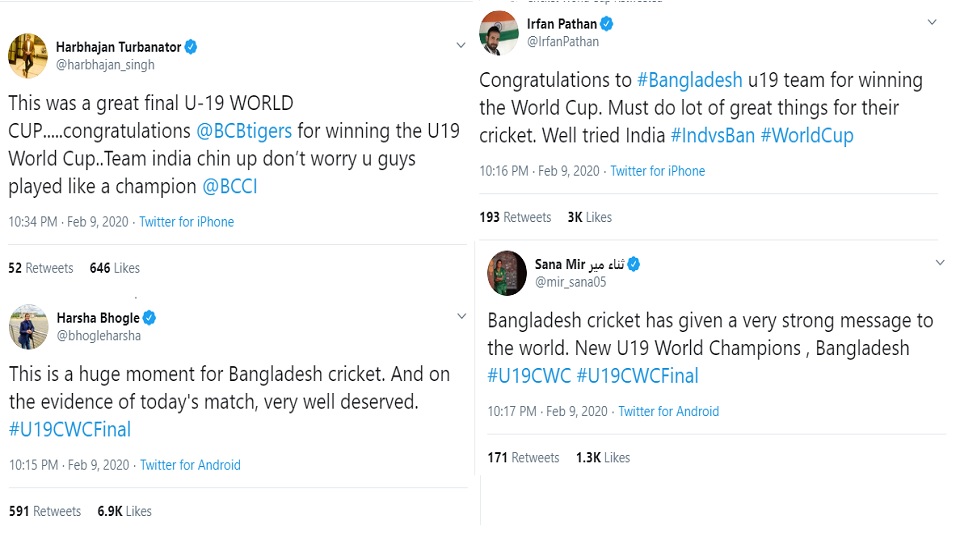Open the caret menu on Sana Mir's tweet
The image size is (960, 540).
pyautogui.click(x=939, y=262)
